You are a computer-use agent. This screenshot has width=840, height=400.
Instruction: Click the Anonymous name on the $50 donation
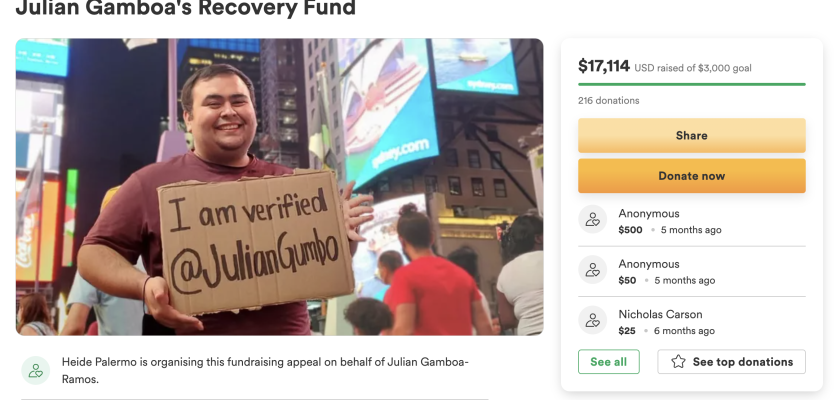tap(649, 264)
